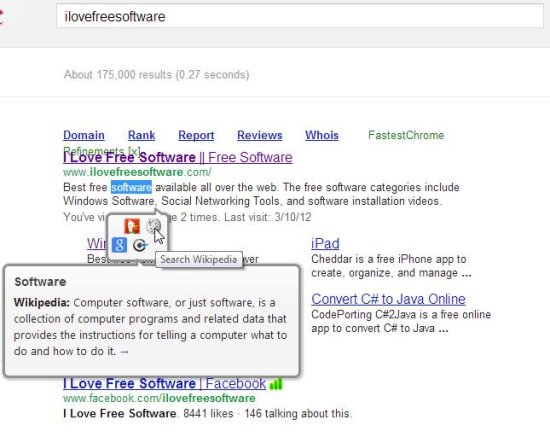This screenshot has width=550, height=437.
Task: Click the 8441 likes text
Action: tap(208, 414)
